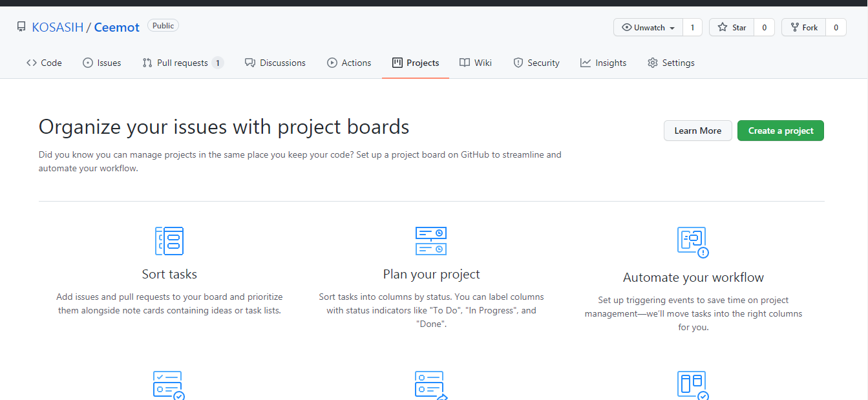Switch to the Actions tab
This screenshot has width=868, height=400.
[x=349, y=63]
